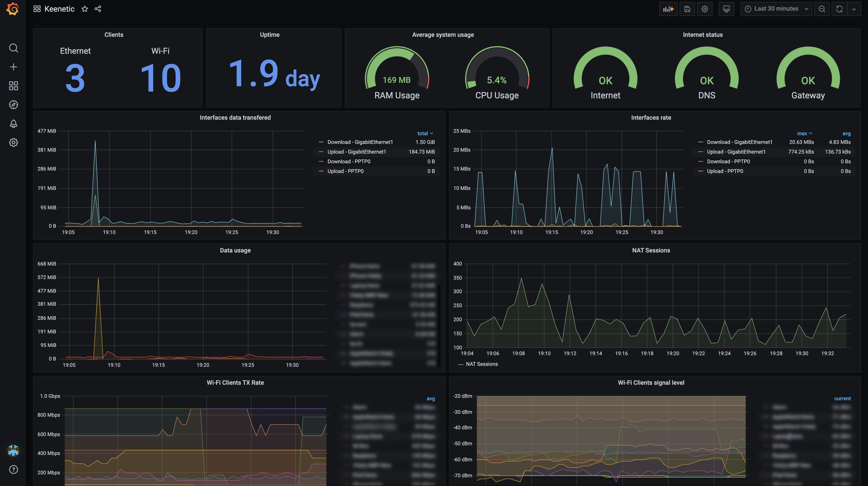
Task: Open the Explore compass icon
Action: (x=14, y=105)
